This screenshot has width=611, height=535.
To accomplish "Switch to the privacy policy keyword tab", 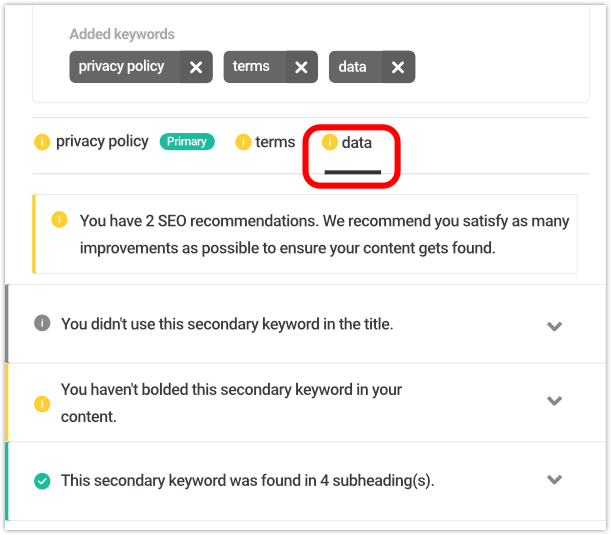I will (x=102, y=141).
